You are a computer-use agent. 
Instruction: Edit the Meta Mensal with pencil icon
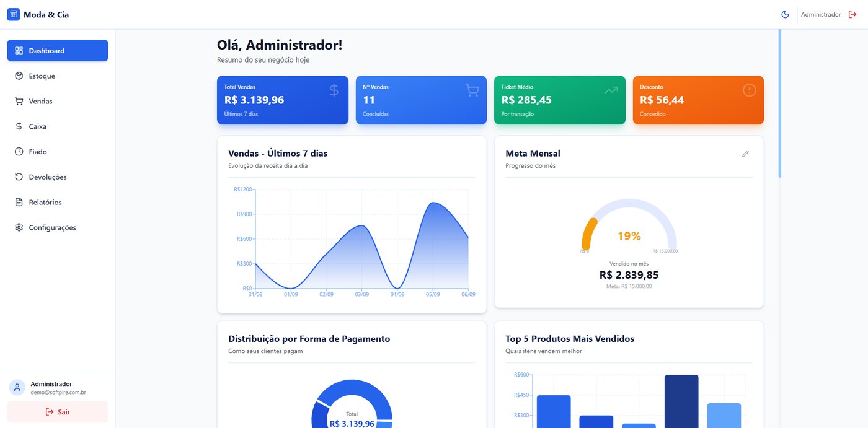coord(745,154)
